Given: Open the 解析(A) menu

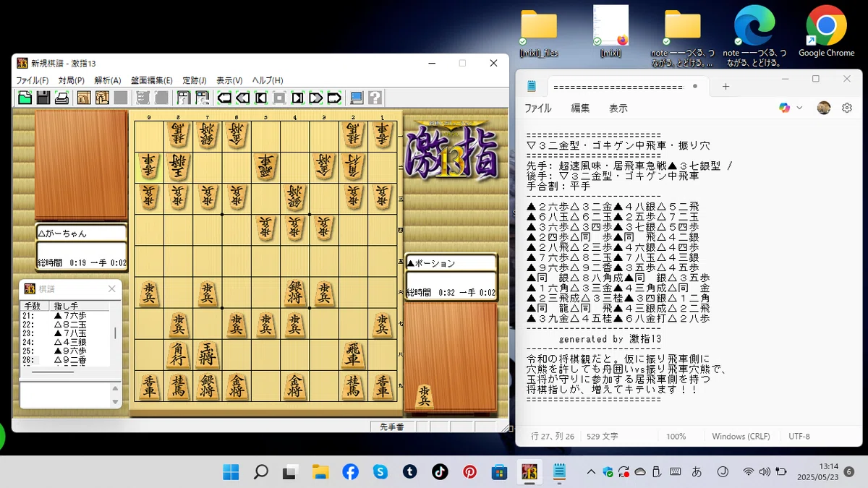Looking at the screenshot, I should point(108,80).
